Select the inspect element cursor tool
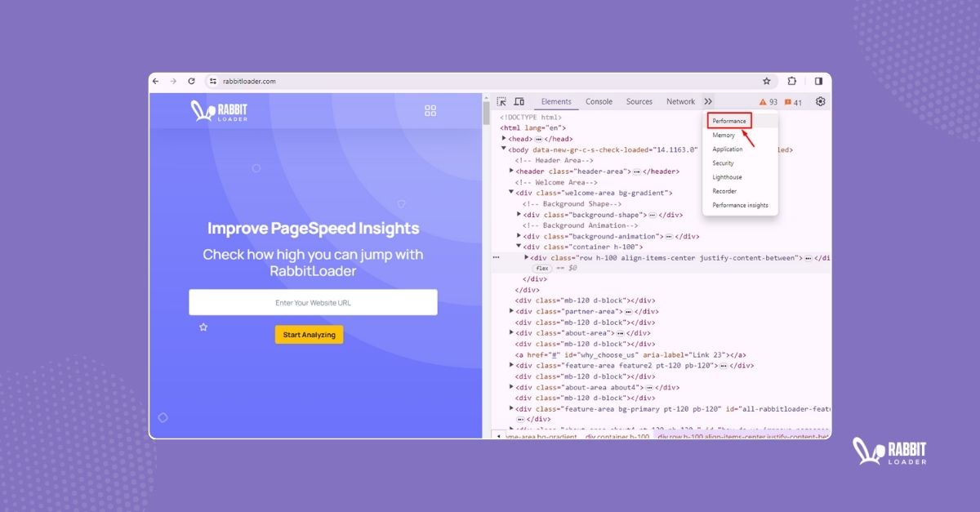 pyautogui.click(x=501, y=101)
